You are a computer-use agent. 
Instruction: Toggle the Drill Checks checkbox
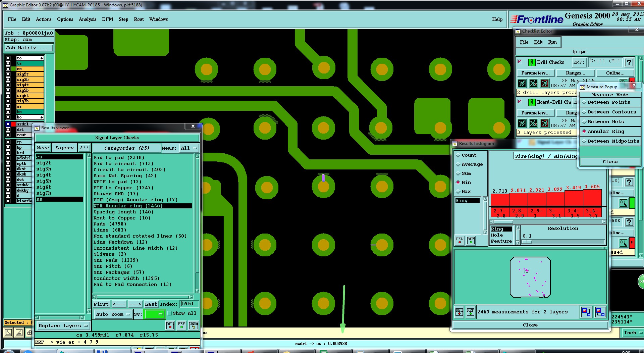(520, 61)
